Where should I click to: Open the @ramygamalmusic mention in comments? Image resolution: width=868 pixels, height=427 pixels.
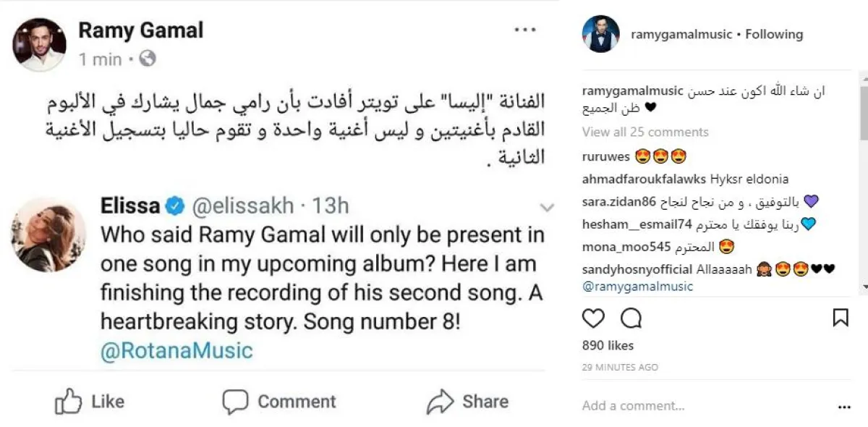[637, 287]
